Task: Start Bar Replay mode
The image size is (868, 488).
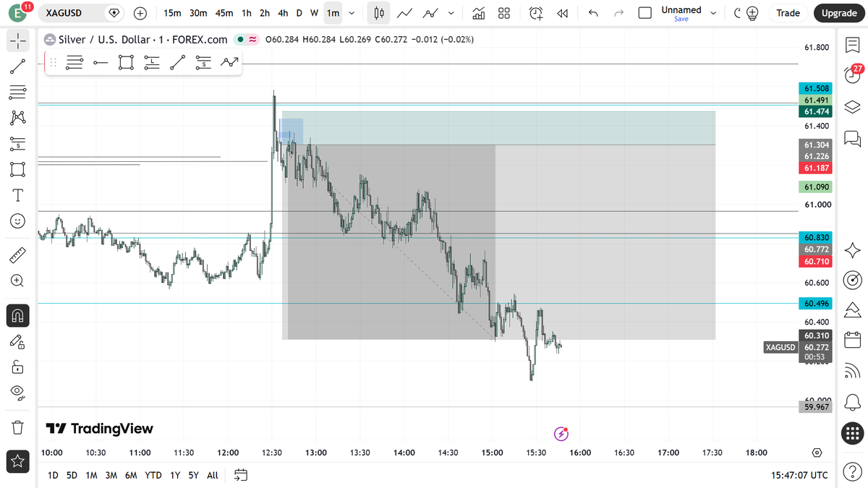Action: (x=562, y=13)
